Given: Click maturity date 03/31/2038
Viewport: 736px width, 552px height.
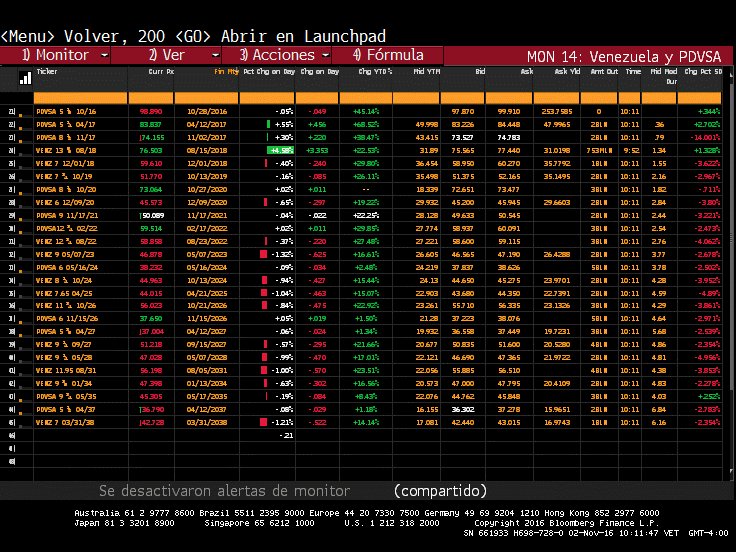Looking at the screenshot, I should click(207, 422).
